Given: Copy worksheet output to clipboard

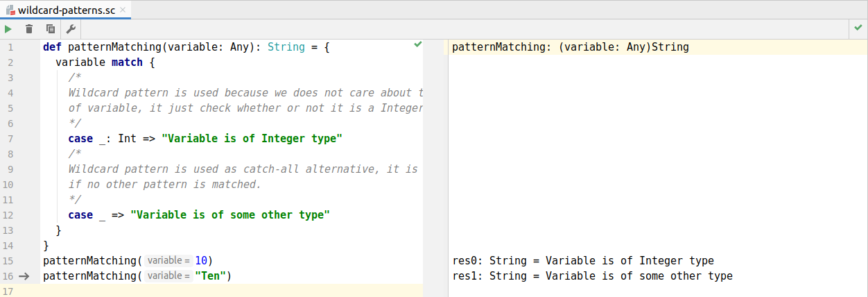Looking at the screenshot, I should coord(50,29).
